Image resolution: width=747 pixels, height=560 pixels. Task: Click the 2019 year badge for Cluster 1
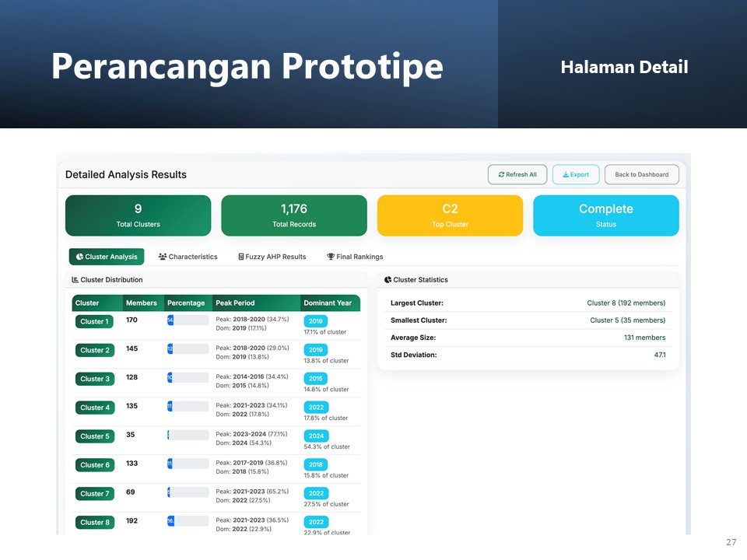coord(316,320)
